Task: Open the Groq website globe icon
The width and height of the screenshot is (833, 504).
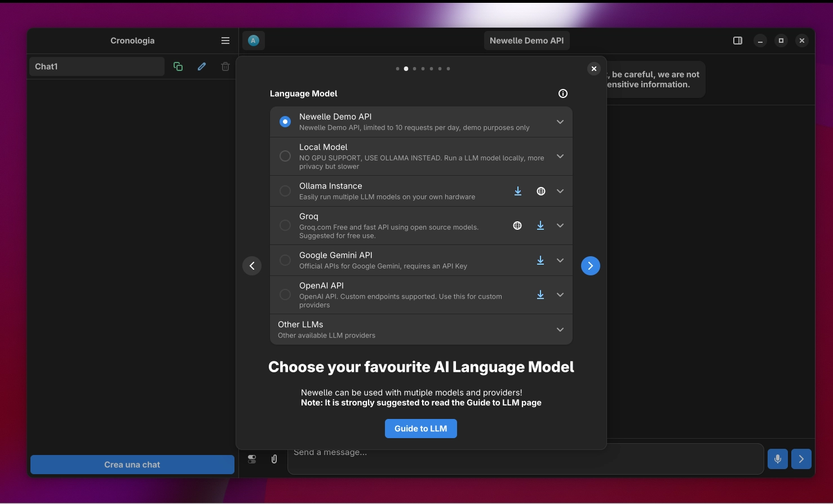Action: tap(517, 226)
